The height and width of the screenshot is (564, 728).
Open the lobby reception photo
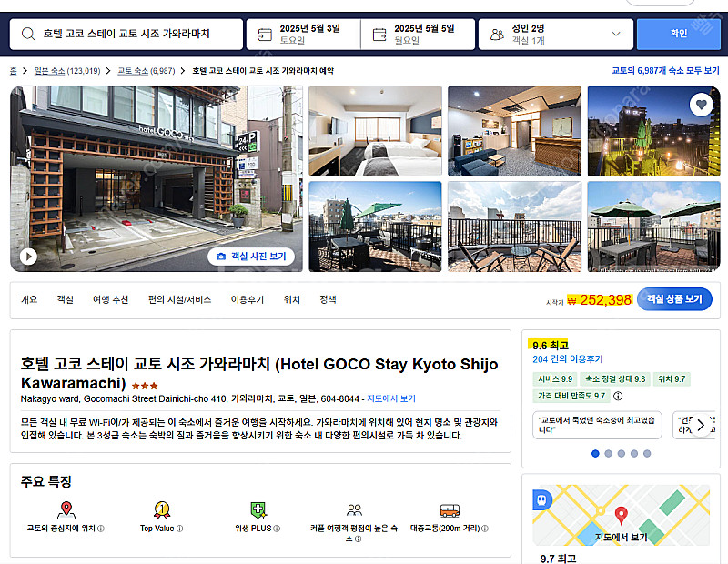514,131
